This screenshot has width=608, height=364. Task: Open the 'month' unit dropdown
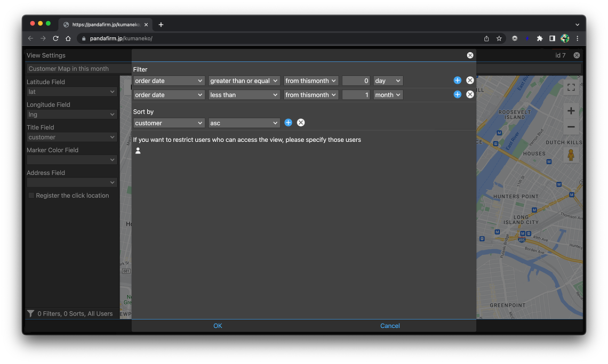[388, 95]
